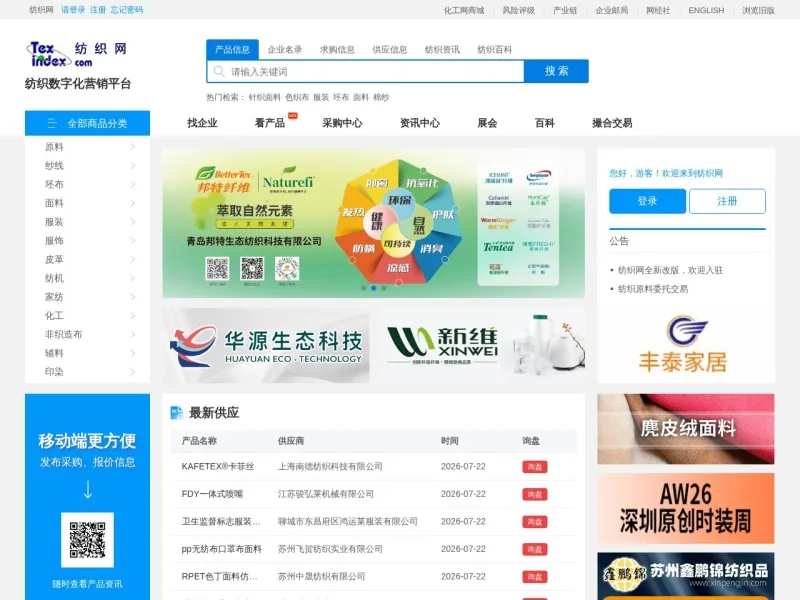Click the 注册 button in welcome panel
Screen dimensions: 800x600
(x=728, y=201)
